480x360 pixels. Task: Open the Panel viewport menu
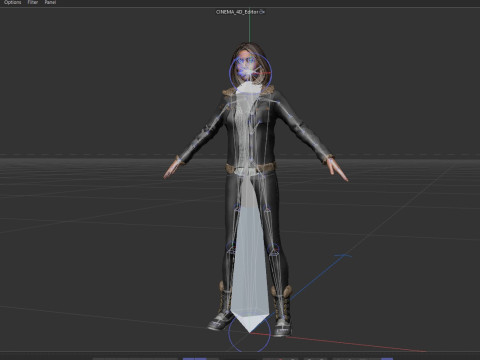click(x=50, y=2)
